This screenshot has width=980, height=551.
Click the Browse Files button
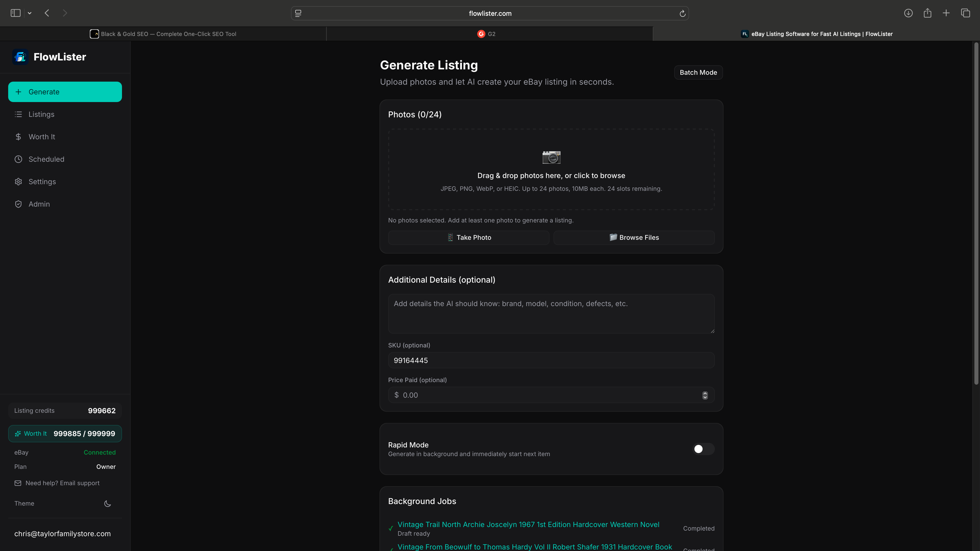pyautogui.click(x=634, y=238)
